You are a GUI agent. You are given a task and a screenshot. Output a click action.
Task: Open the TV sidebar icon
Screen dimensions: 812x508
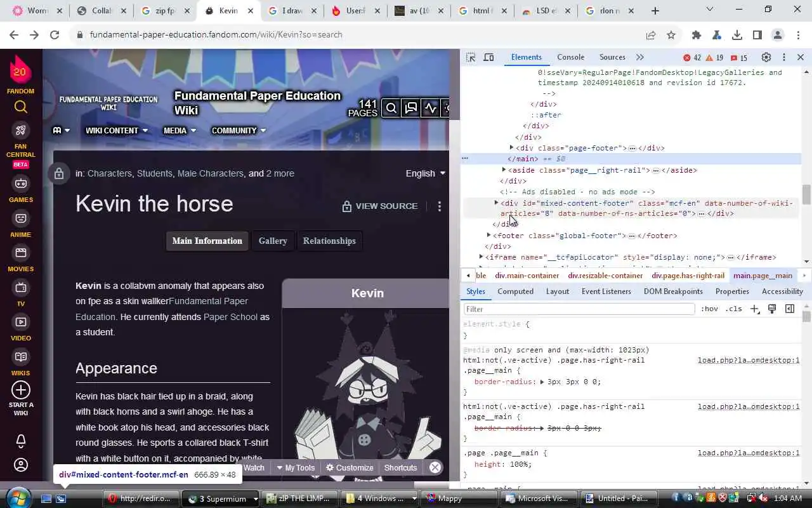21,288
